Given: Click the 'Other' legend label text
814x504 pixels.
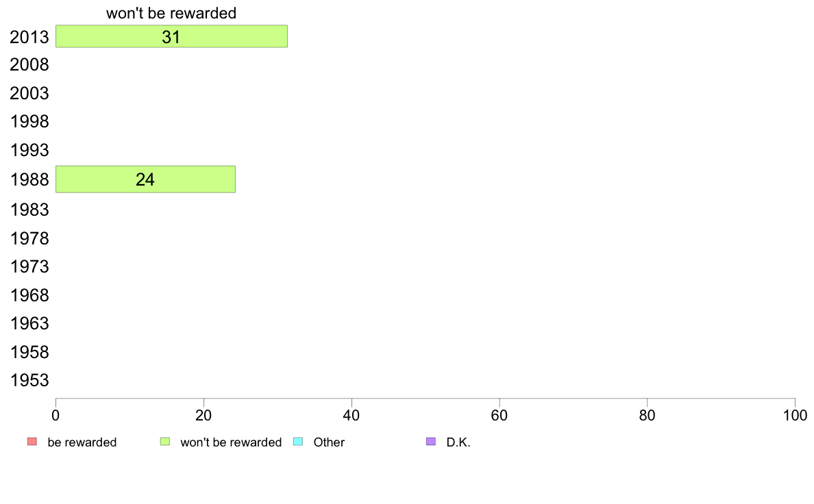Looking at the screenshot, I should [329, 442].
